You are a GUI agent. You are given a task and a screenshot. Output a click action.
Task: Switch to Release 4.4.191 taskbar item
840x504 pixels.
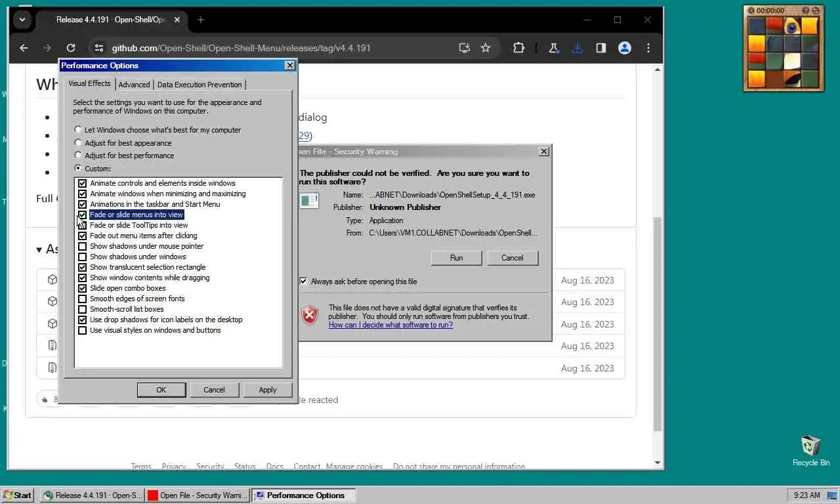click(x=92, y=495)
